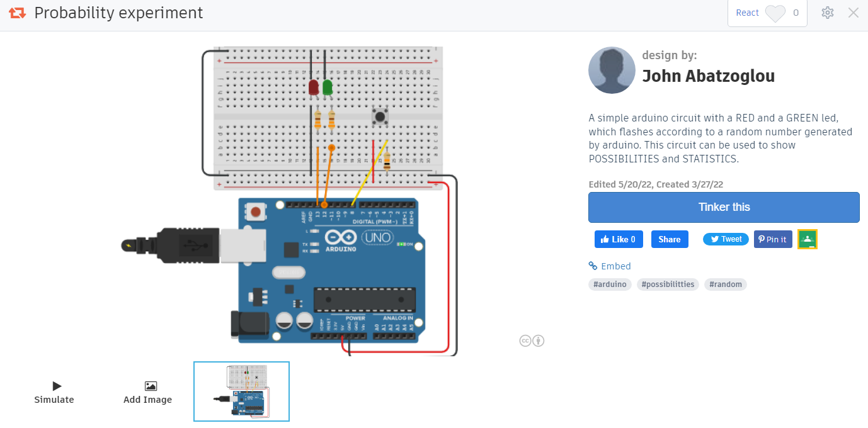Click the #arduino tag
868x428 pixels.
pyautogui.click(x=610, y=284)
